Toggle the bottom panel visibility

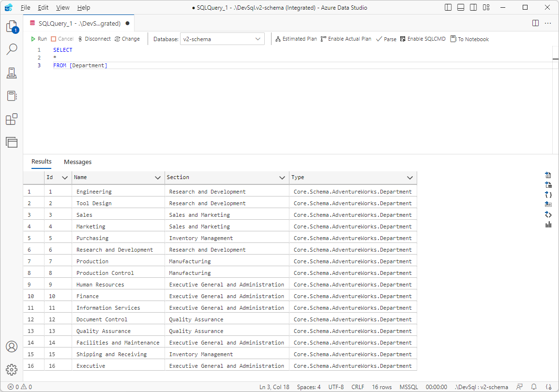click(461, 7)
